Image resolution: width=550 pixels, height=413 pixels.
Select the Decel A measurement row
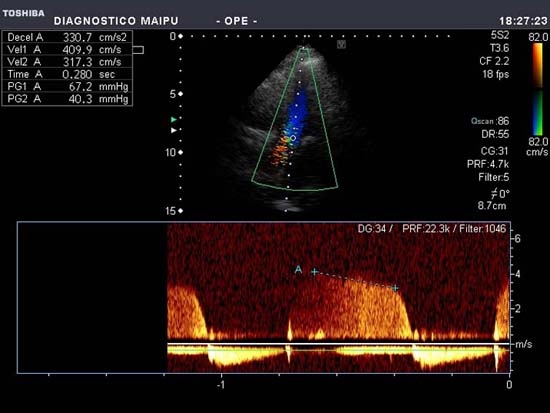pos(67,37)
